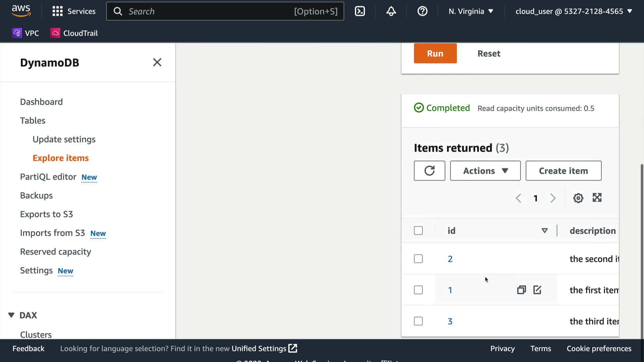Collapse the DAX section
644x362 pixels.
[x=11, y=315]
